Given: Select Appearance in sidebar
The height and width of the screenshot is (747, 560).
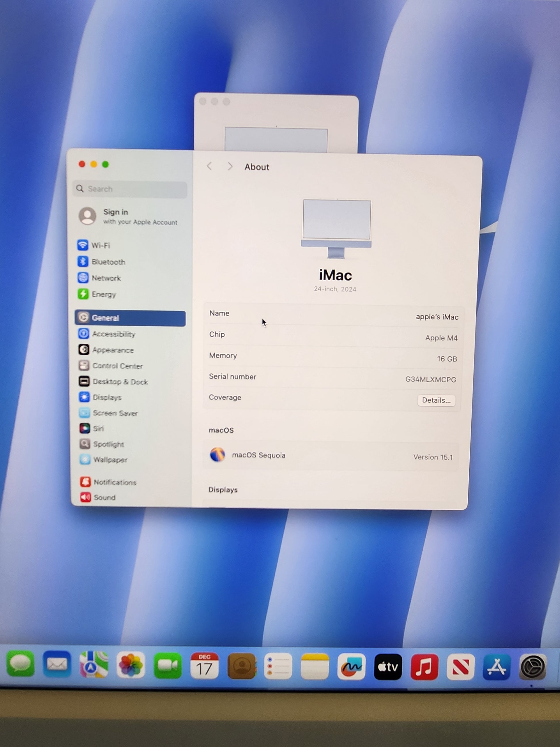Looking at the screenshot, I should click(113, 350).
